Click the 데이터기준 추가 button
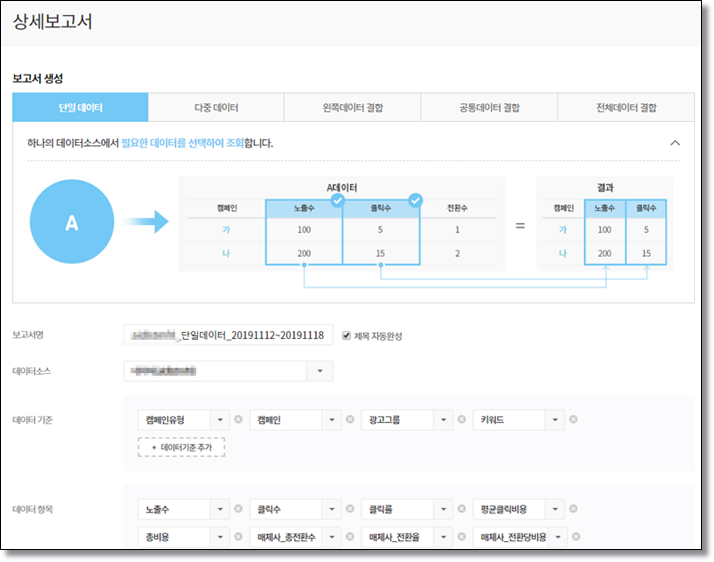 pyautogui.click(x=181, y=447)
